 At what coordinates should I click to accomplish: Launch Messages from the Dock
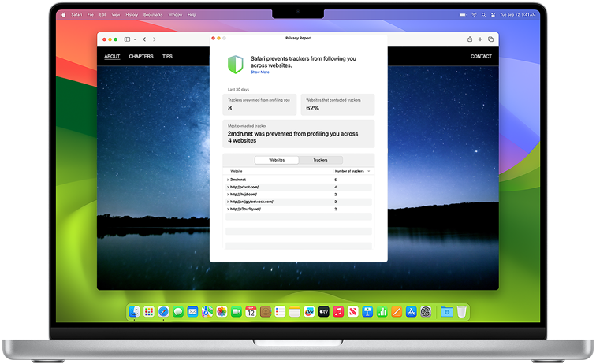(177, 312)
